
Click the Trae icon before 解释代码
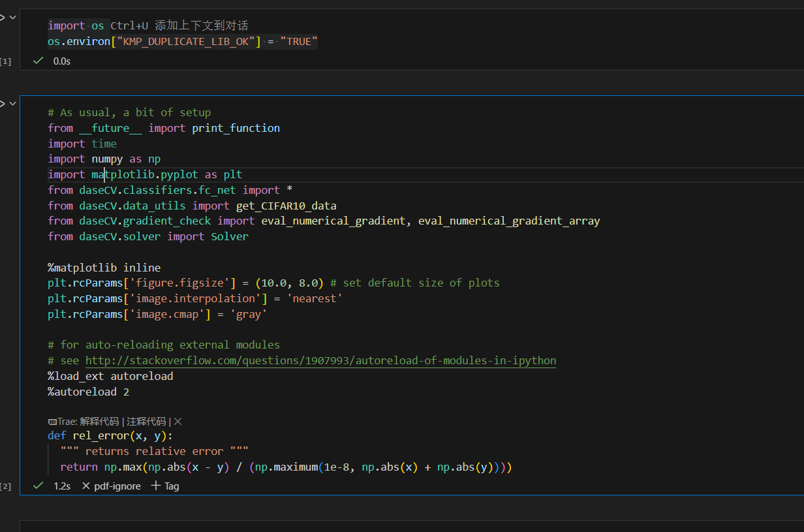(52, 422)
